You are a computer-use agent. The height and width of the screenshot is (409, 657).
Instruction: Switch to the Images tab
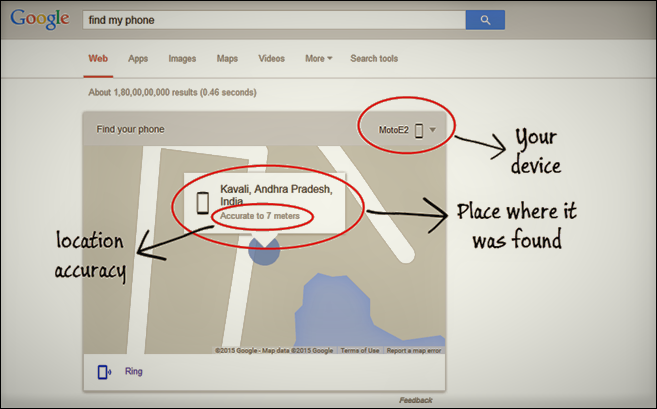[x=182, y=59]
